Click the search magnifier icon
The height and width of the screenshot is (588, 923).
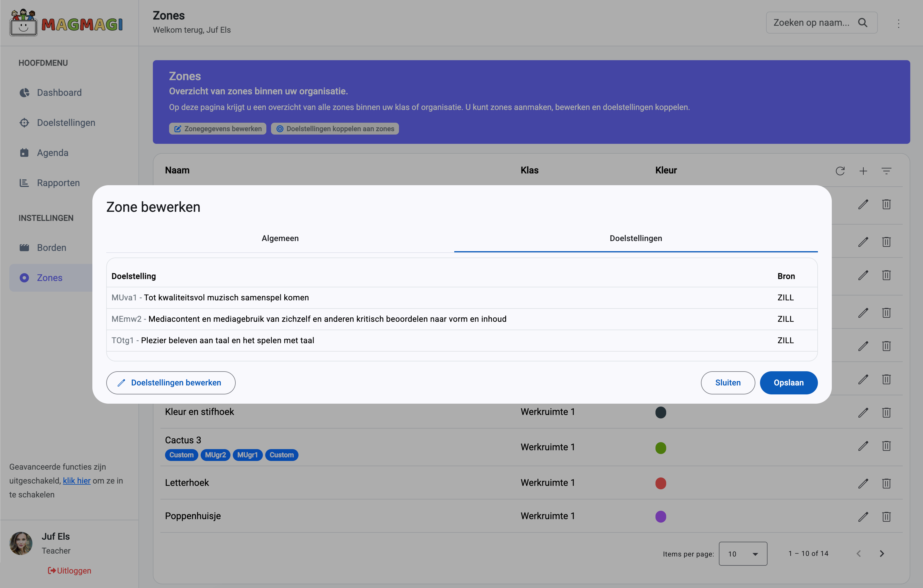pos(863,23)
